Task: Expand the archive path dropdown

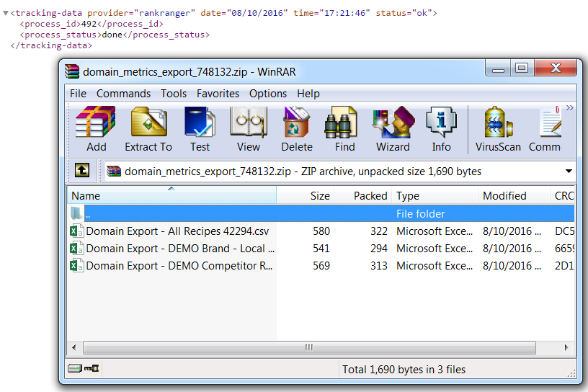Action: pos(569,171)
